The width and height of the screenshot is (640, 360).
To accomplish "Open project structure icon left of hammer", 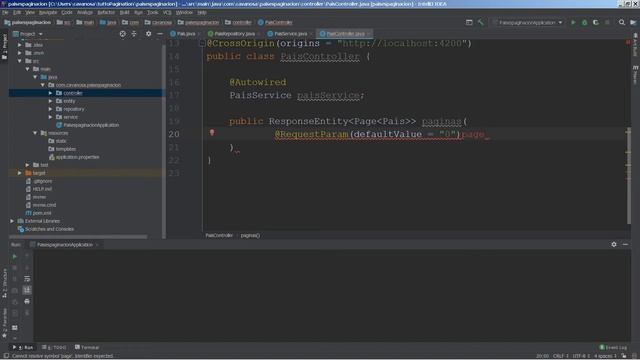I will pyautogui.click(x=469, y=22).
